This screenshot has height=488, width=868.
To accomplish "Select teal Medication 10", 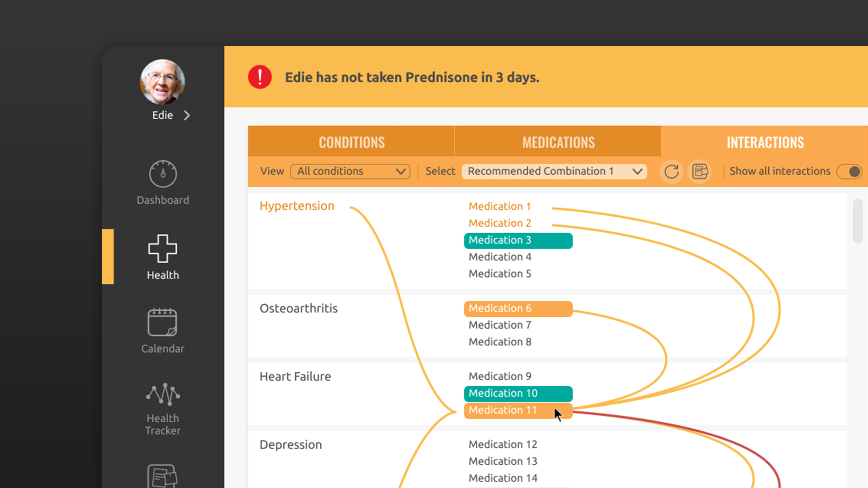I will pyautogui.click(x=518, y=394).
